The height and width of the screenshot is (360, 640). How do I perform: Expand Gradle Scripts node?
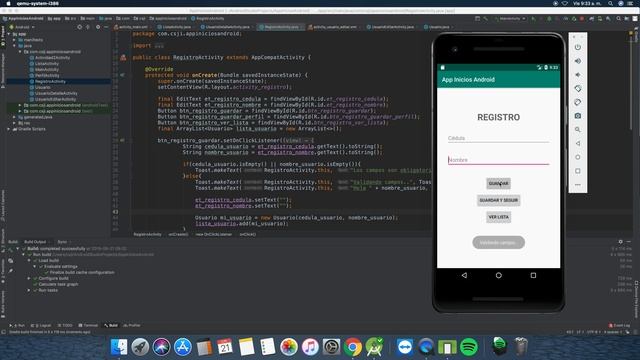[9, 129]
